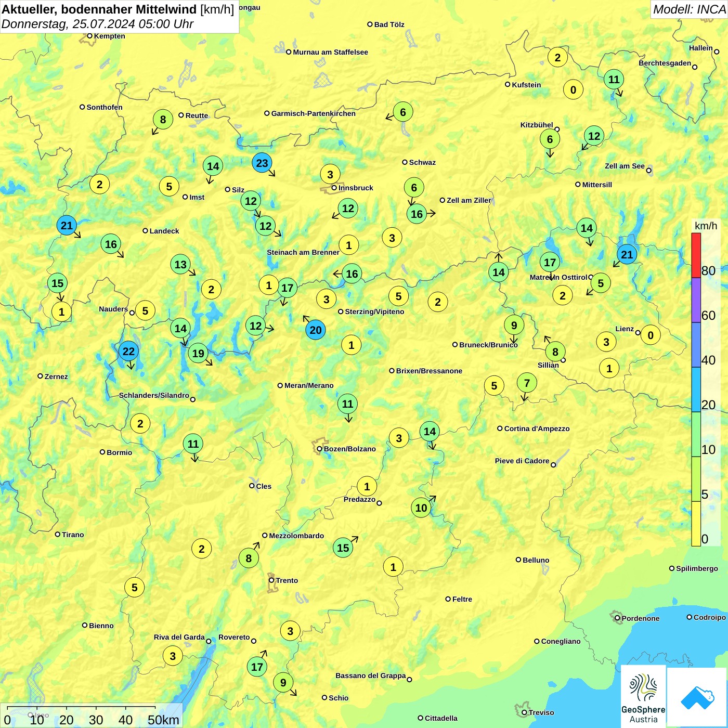Select the 10 wind marker near Predazzo
The width and height of the screenshot is (728, 728).
coord(421,508)
